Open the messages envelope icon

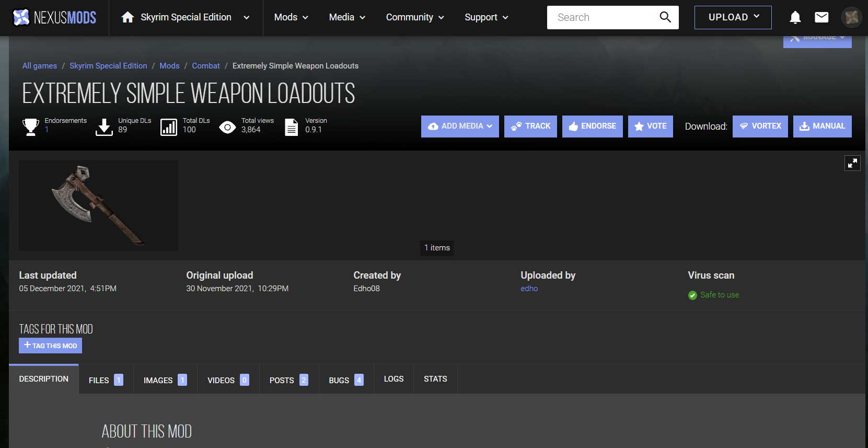[821, 18]
